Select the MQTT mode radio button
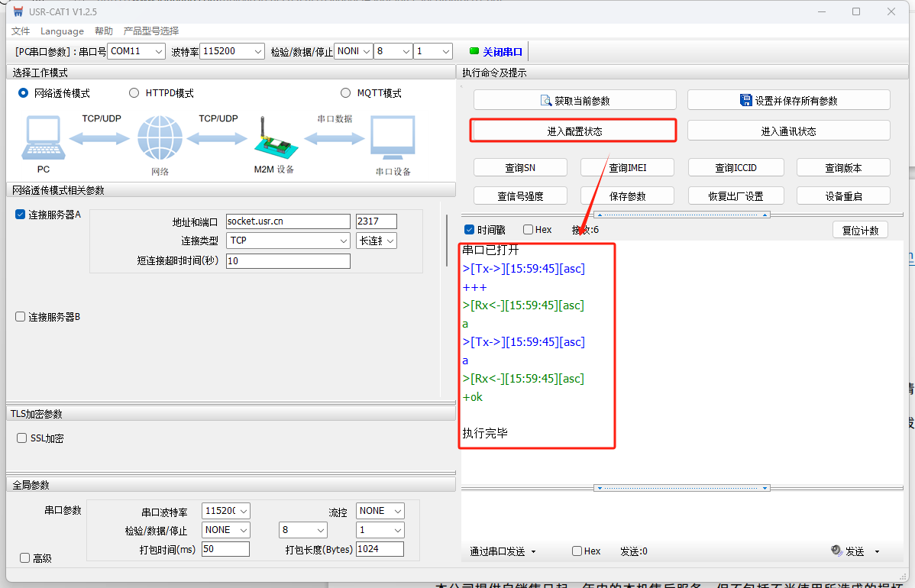 346,93
